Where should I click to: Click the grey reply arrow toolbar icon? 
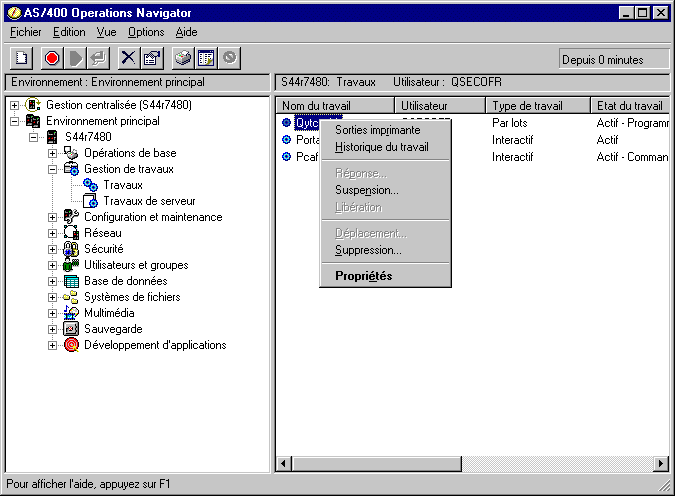99,58
